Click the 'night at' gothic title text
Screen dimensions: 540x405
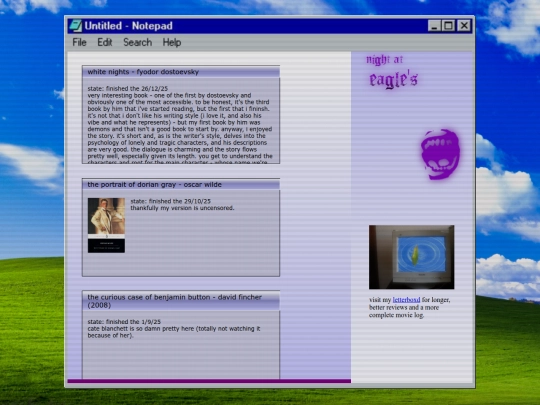click(384, 60)
